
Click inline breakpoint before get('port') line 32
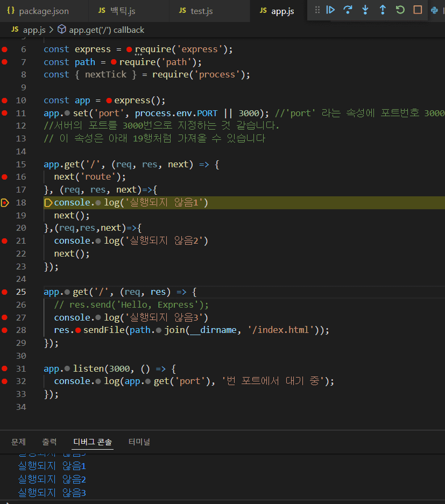coord(148,381)
